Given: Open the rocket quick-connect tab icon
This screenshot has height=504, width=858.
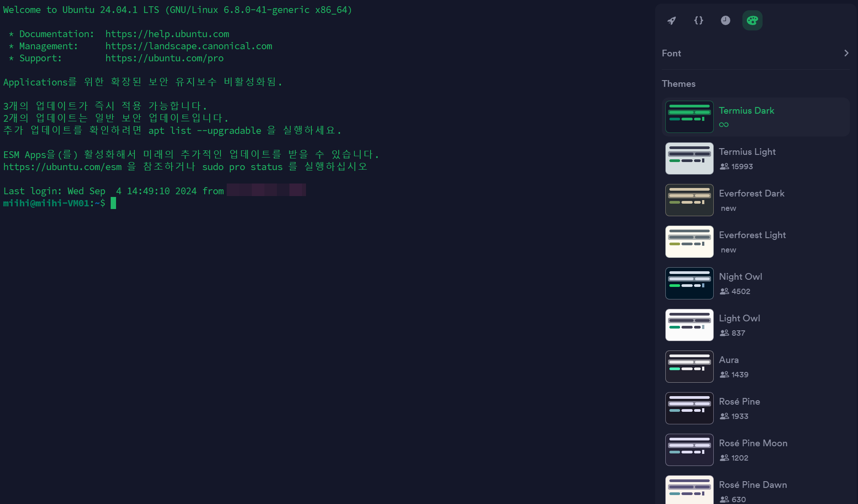Looking at the screenshot, I should tap(672, 21).
